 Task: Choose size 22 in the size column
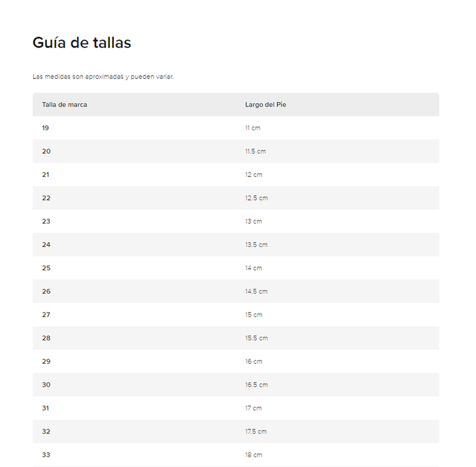click(x=47, y=198)
